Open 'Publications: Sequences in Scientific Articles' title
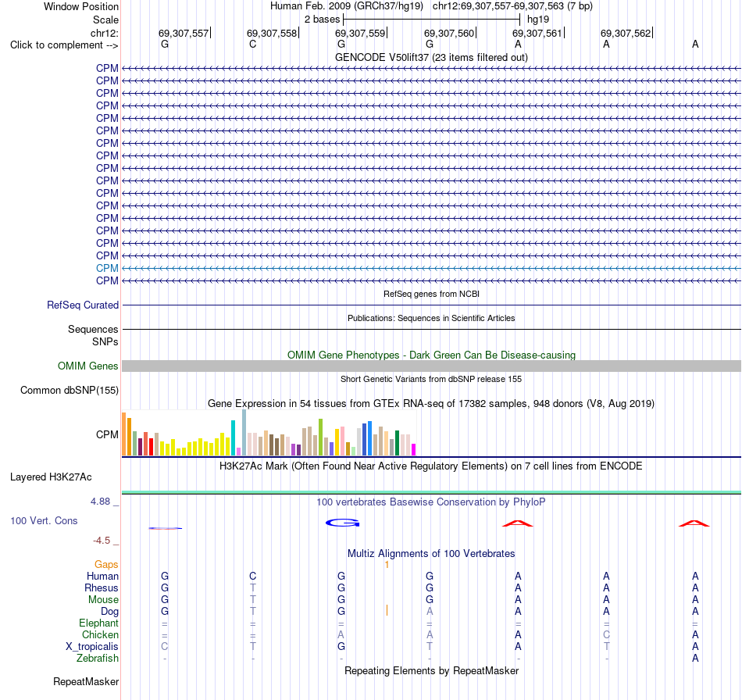Viewport: 742px width, 700px height. pyautogui.click(x=431, y=318)
